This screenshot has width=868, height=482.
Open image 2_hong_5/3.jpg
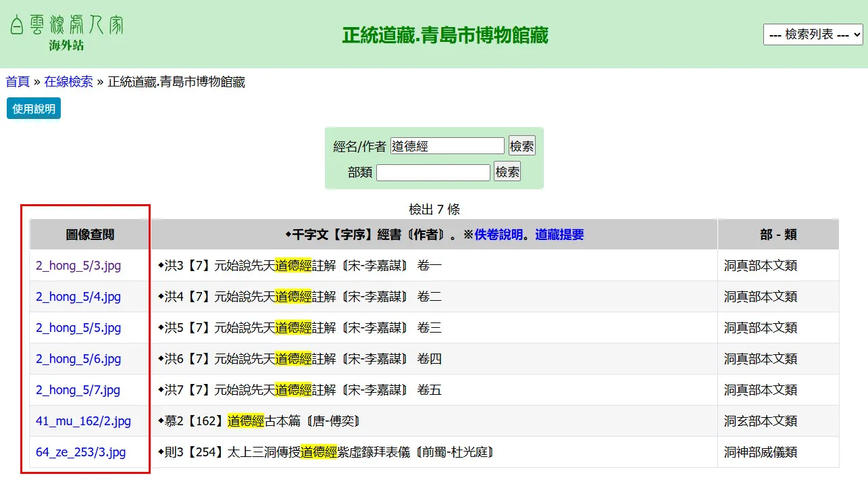point(78,266)
